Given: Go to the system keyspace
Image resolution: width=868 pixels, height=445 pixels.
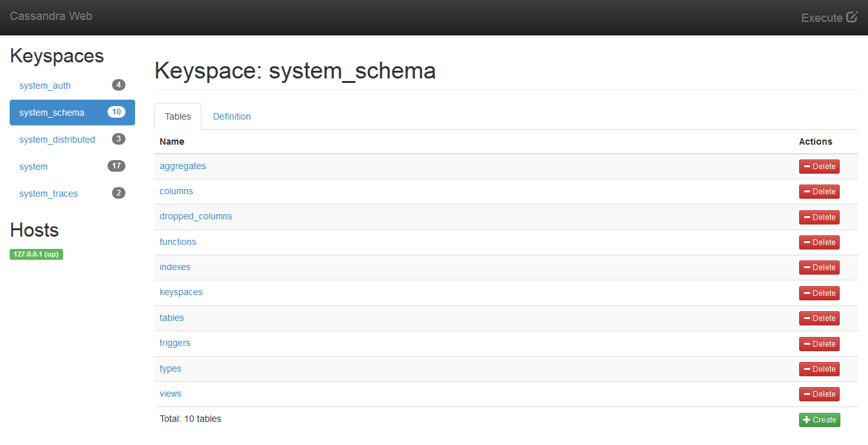Looking at the screenshot, I should (x=33, y=167).
